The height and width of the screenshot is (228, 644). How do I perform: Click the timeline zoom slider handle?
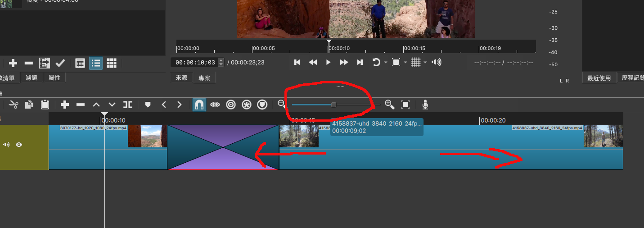pos(333,105)
